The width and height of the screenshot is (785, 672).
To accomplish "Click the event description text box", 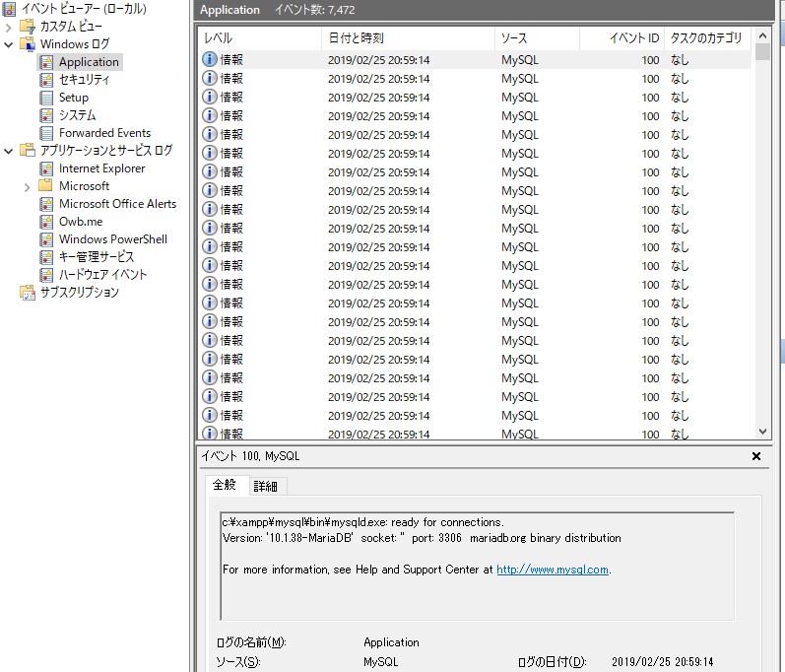I will (x=478, y=567).
